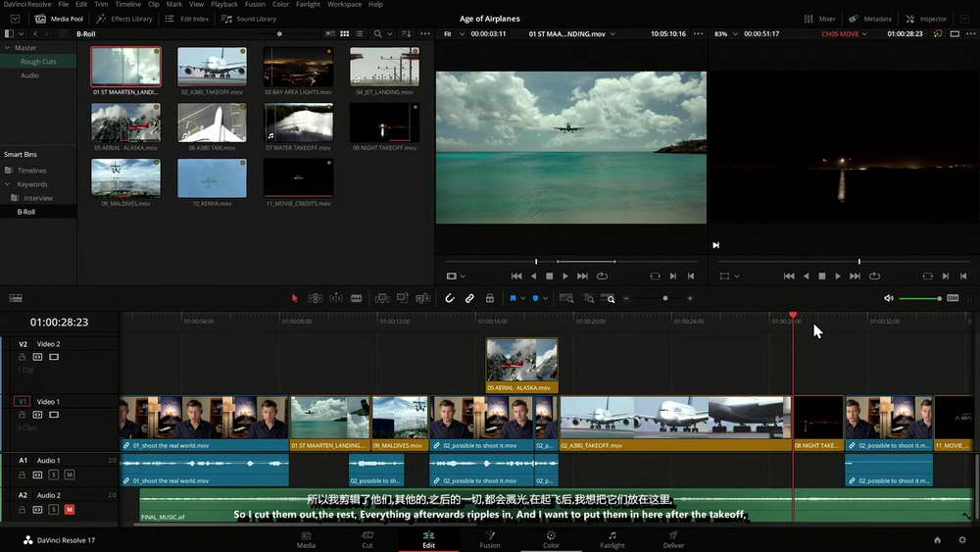The width and height of the screenshot is (980, 552).
Task: Mute the Audio 1 track
Action: [70, 475]
